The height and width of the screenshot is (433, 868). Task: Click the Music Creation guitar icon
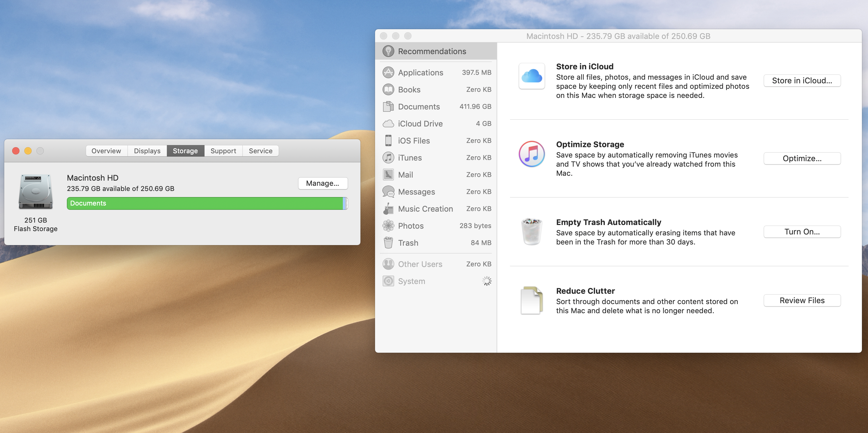click(388, 209)
